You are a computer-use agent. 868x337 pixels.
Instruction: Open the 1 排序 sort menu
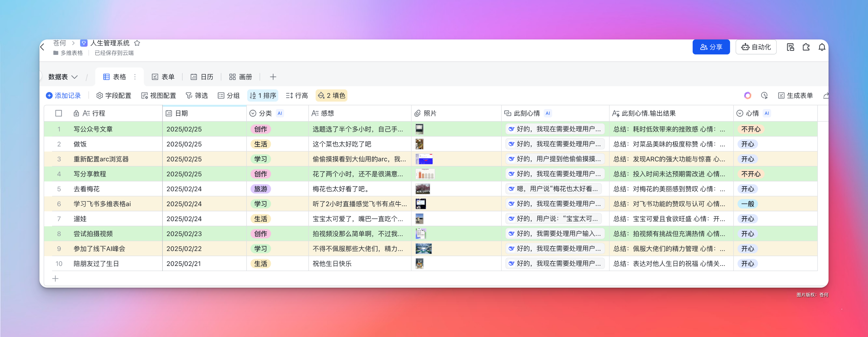[263, 96]
